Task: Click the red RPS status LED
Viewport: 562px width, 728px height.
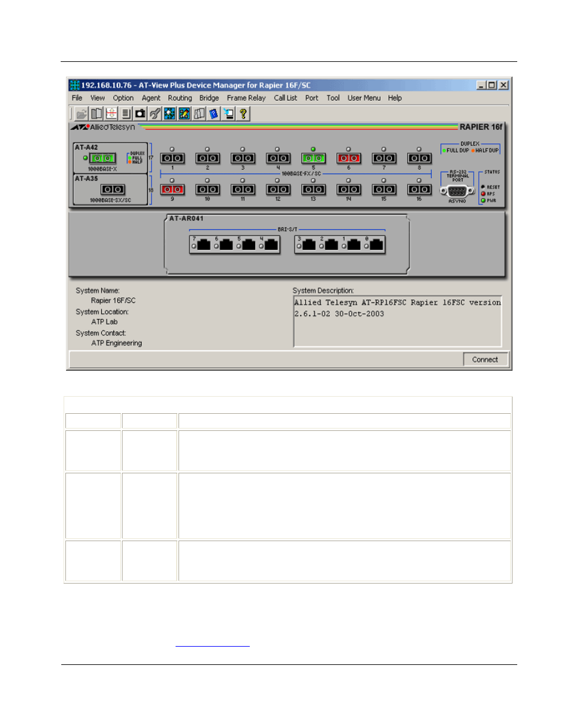Action: [x=483, y=194]
